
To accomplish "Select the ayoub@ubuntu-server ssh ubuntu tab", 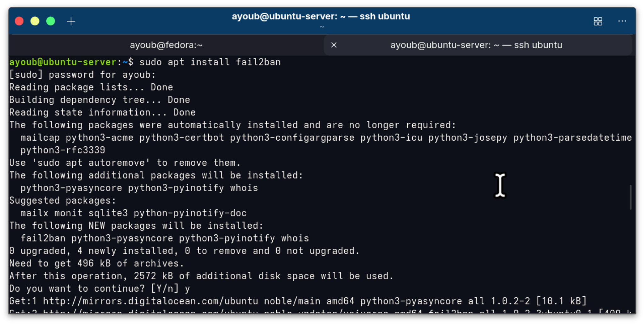I will [x=476, y=45].
